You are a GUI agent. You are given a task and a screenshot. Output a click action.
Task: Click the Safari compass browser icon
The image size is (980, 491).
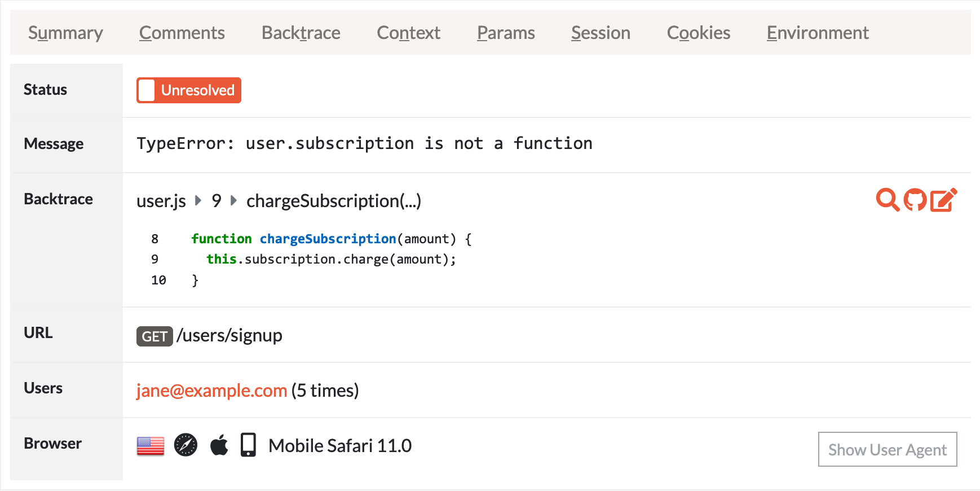tap(186, 445)
